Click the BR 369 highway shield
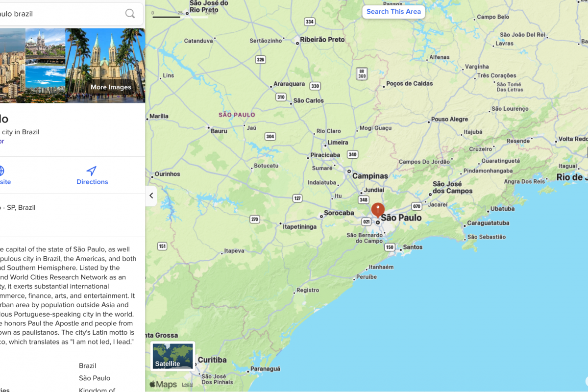This screenshot has width=588, height=392. pos(362,73)
